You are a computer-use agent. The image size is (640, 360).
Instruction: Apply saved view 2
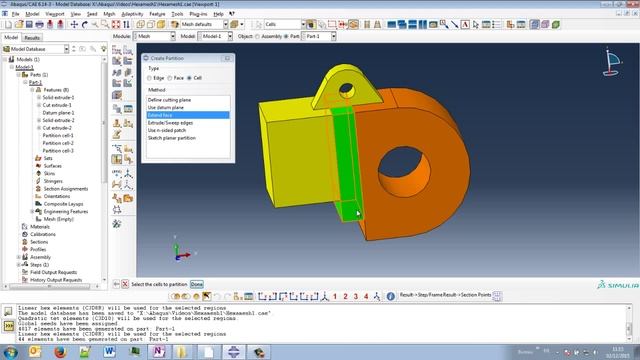pyautogui.click(x=345, y=296)
